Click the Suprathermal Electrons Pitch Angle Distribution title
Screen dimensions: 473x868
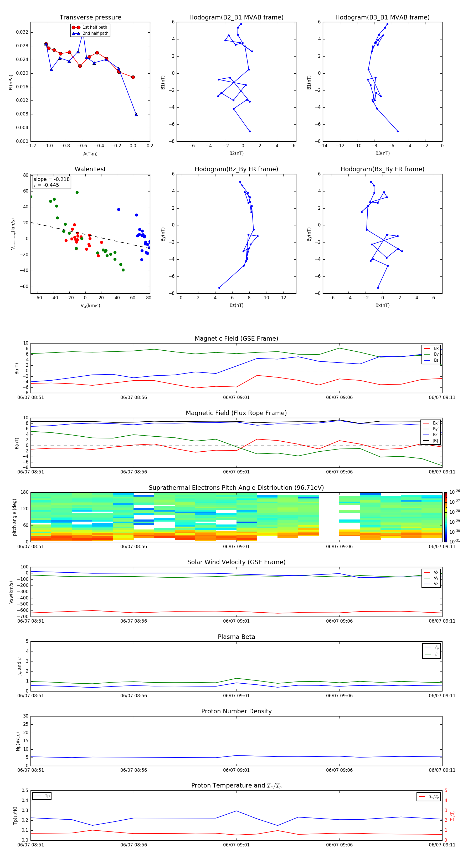point(236,488)
